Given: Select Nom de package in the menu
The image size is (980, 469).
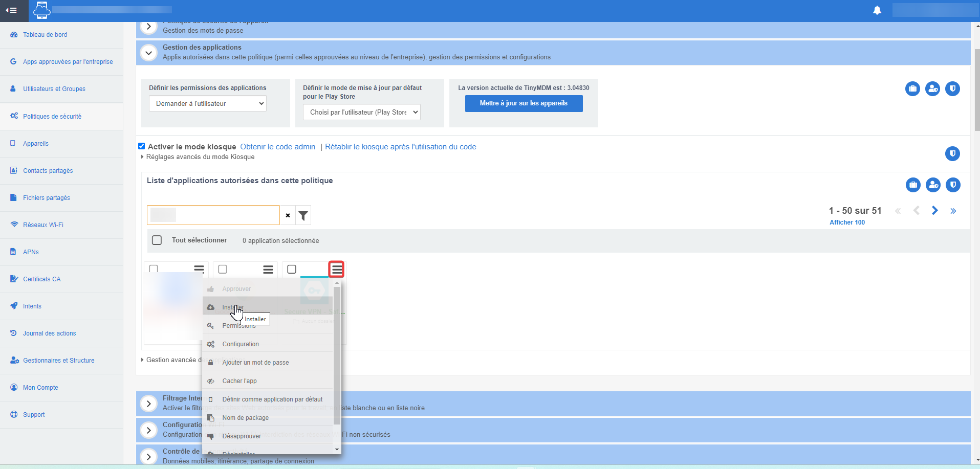Looking at the screenshot, I should [x=268, y=418].
